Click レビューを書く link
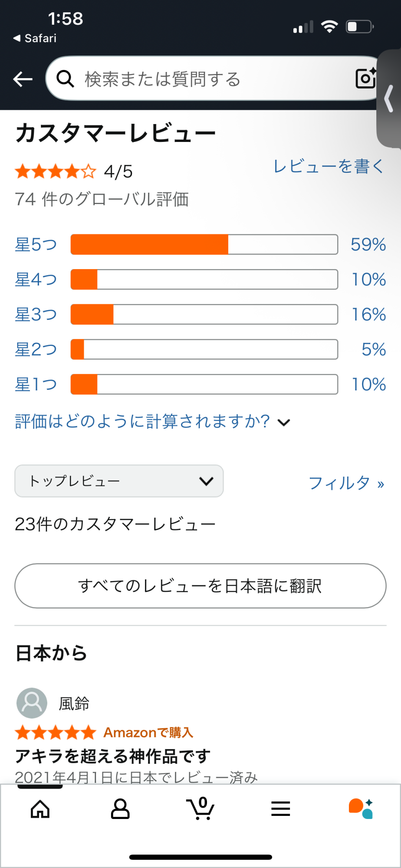The height and width of the screenshot is (868, 401). click(x=329, y=166)
